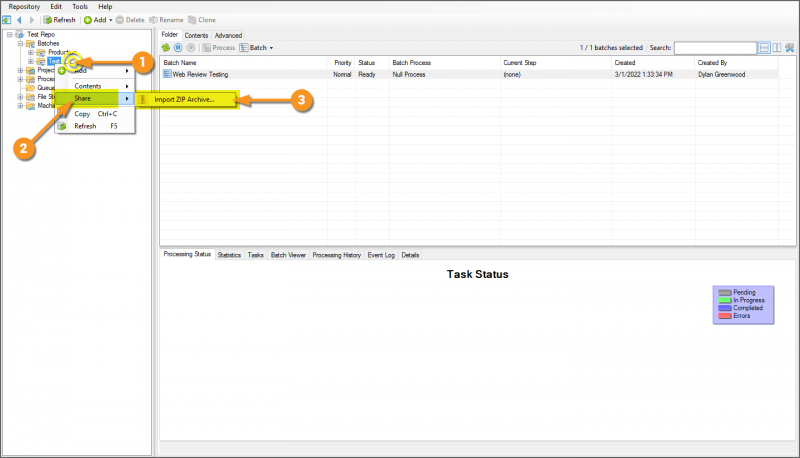The width and height of the screenshot is (800, 458).
Task: Select the Test Repo root item
Action: [x=41, y=34]
